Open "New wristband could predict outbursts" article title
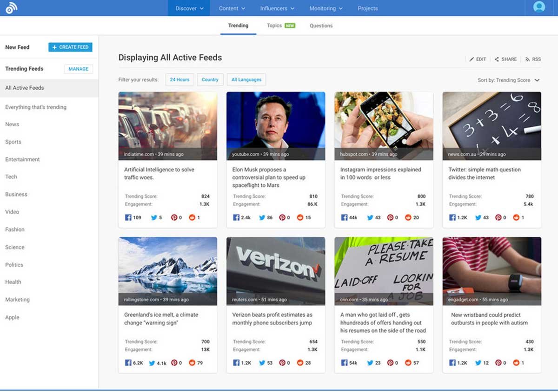Image resolution: width=558 pixels, height=392 pixels. [x=489, y=319]
